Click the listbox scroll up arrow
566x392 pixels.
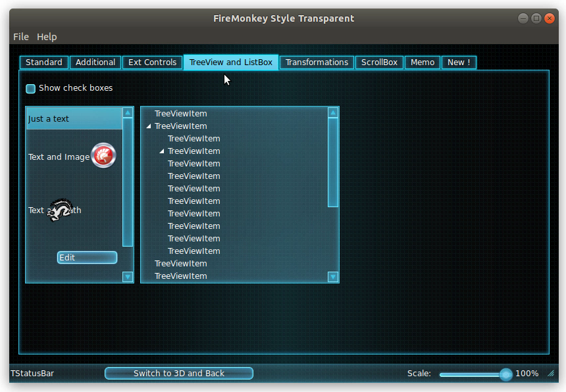point(128,113)
